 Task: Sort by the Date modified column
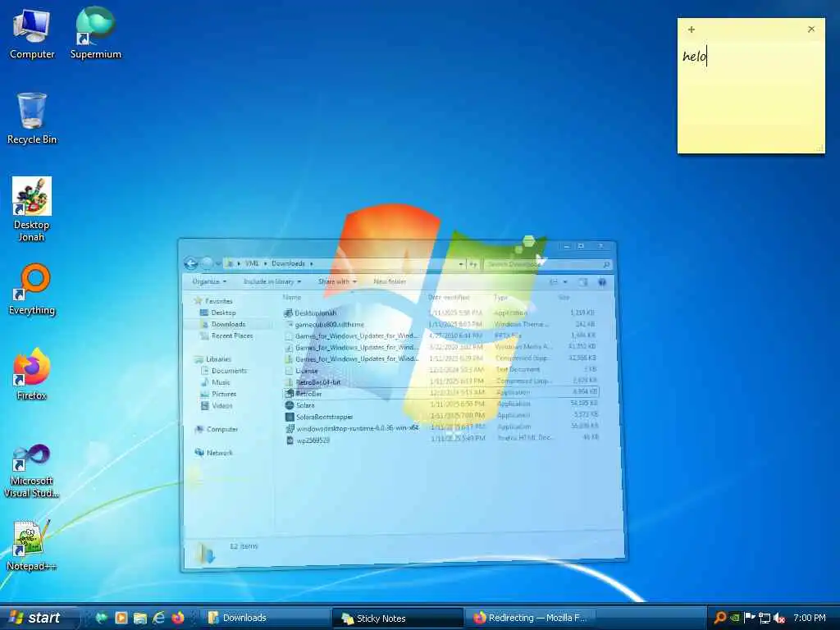(449, 297)
